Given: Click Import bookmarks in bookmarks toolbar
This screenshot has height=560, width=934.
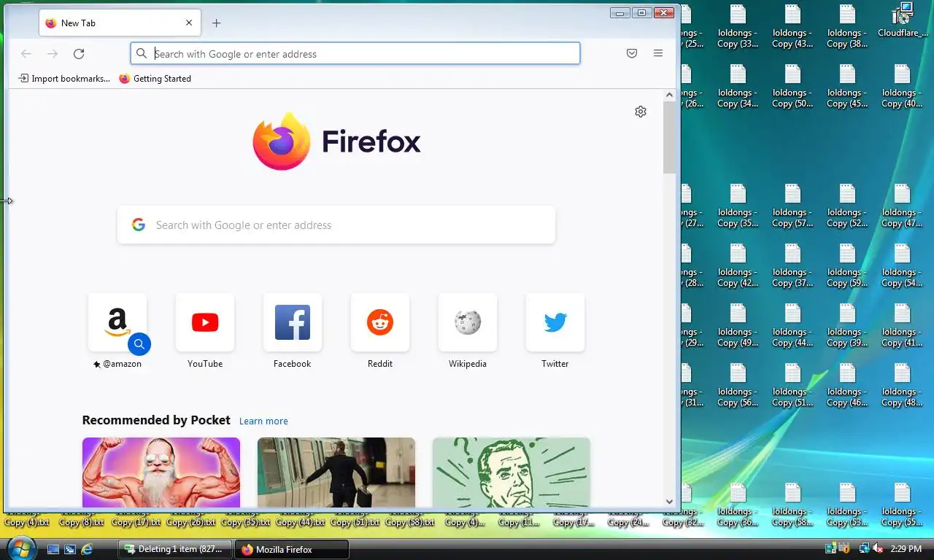Looking at the screenshot, I should tap(64, 78).
